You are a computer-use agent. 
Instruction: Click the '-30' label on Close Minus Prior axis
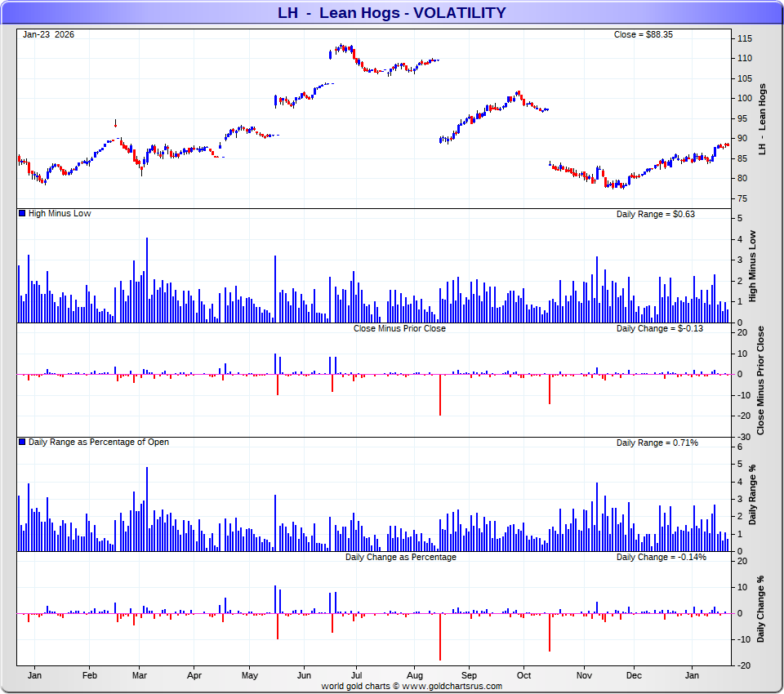(743, 437)
